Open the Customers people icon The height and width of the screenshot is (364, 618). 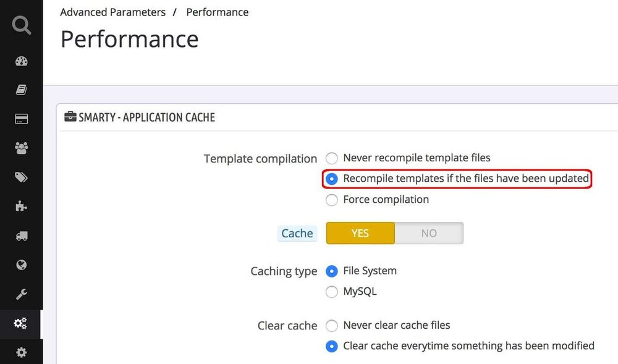click(22, 148)
